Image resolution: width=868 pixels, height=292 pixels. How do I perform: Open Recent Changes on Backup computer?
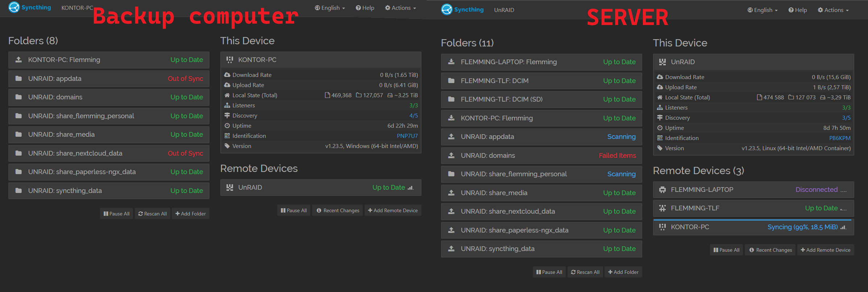[x=338, y=210]
